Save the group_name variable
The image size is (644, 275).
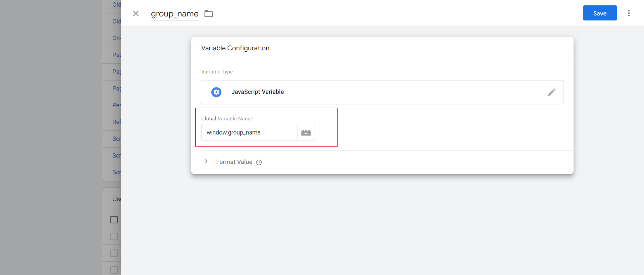click(x=599, y=13)
